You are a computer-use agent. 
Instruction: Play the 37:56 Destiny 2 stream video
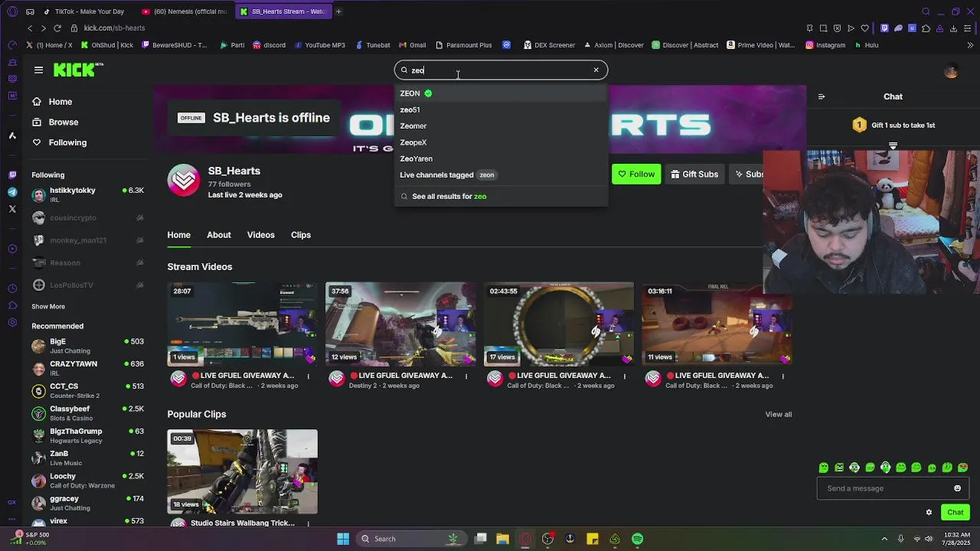pos(400,324)
